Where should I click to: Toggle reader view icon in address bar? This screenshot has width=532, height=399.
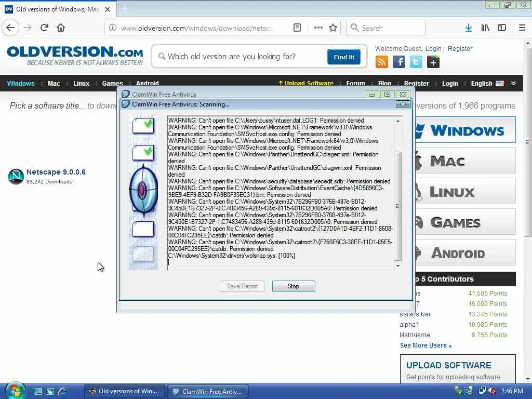pyautogui.click(x=297, y=28)
